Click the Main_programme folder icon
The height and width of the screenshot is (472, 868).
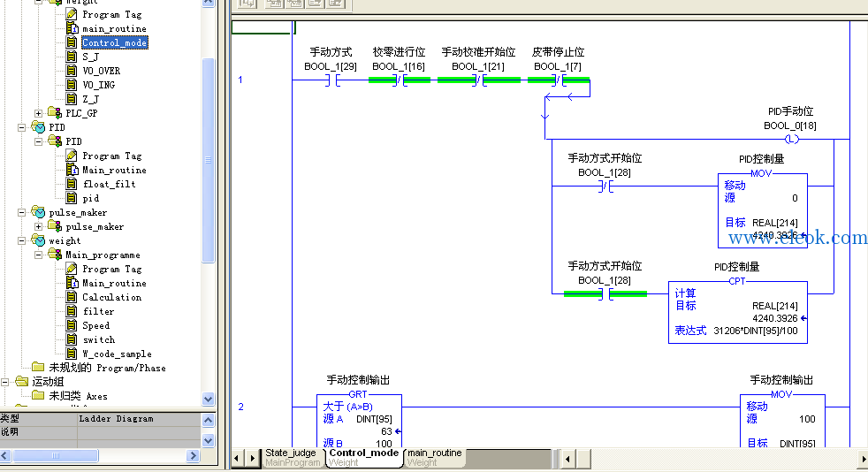coord(55,255)
